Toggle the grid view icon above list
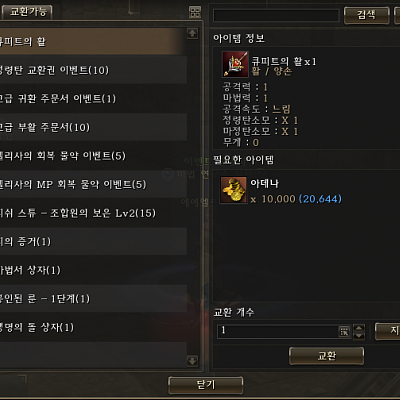Screen dimensions: 400x400 [x=195, y=12]
